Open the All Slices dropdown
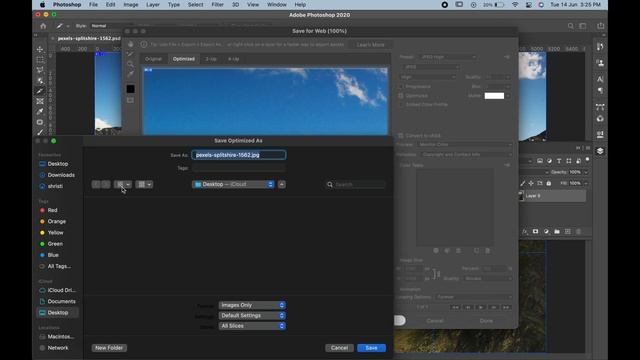This screenshot has width=640, height=360. click(x=252, y=326)
